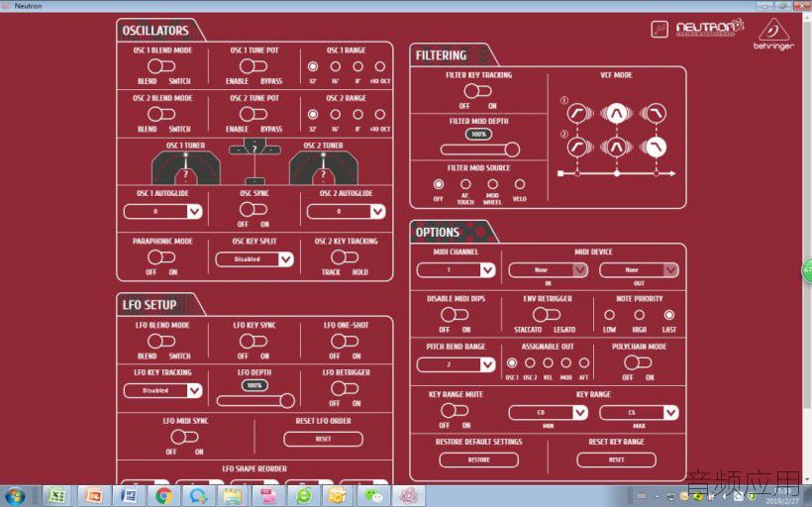Open OSC 2 Autoglide dropdown
This screenshot has height=507, width=812.
(346, 211)
